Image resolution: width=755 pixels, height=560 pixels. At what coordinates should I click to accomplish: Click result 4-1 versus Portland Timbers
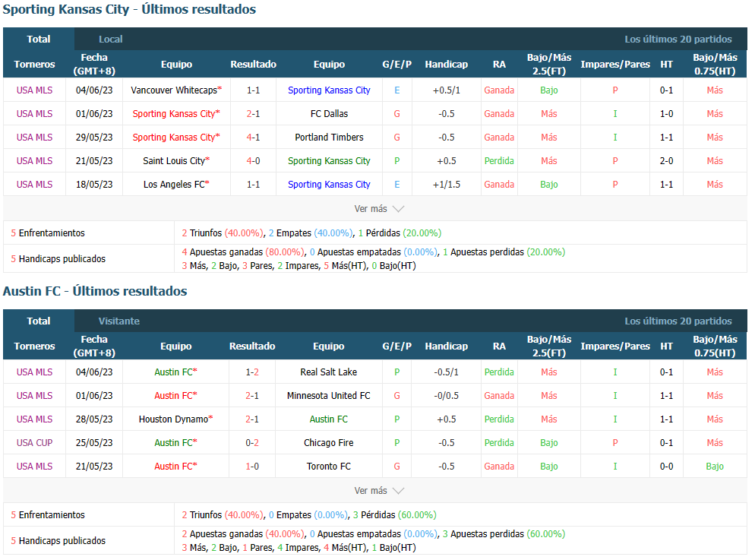click(253, 138)
